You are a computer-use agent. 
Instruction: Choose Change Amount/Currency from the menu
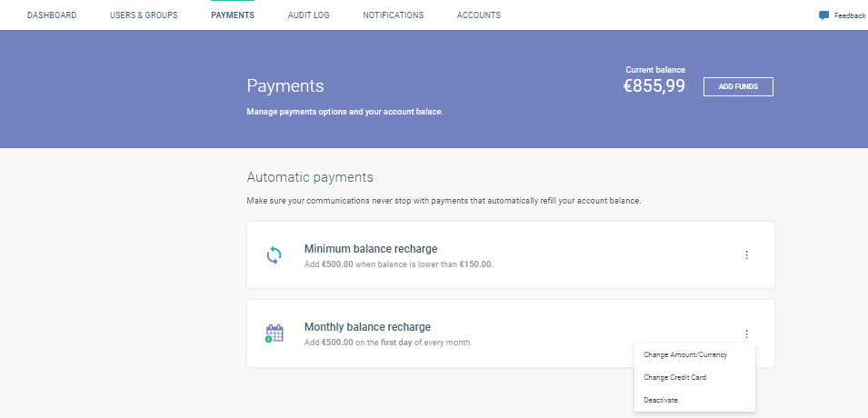point(685,354)
